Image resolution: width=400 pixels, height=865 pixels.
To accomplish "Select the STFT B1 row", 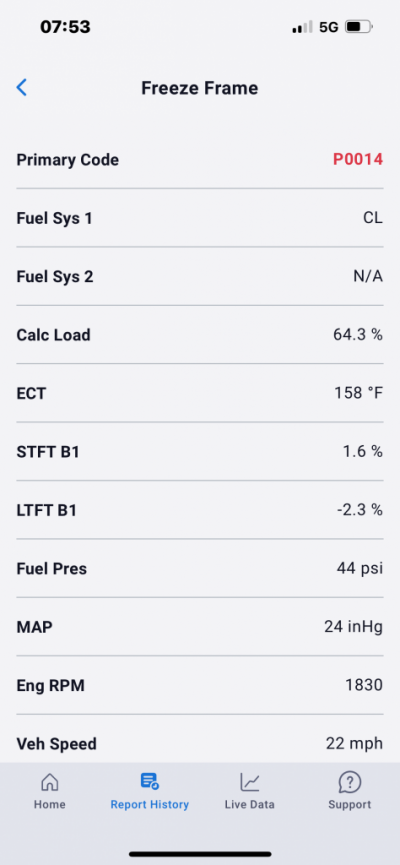I will (200, 452).
